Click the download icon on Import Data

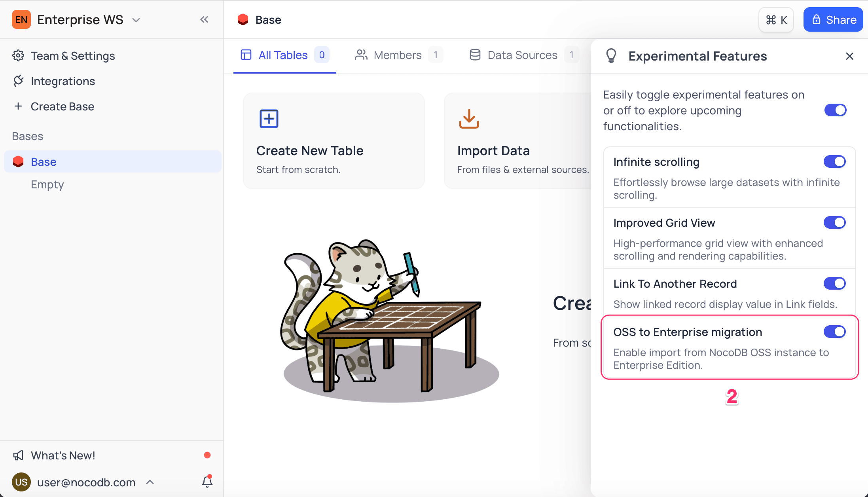469,118
